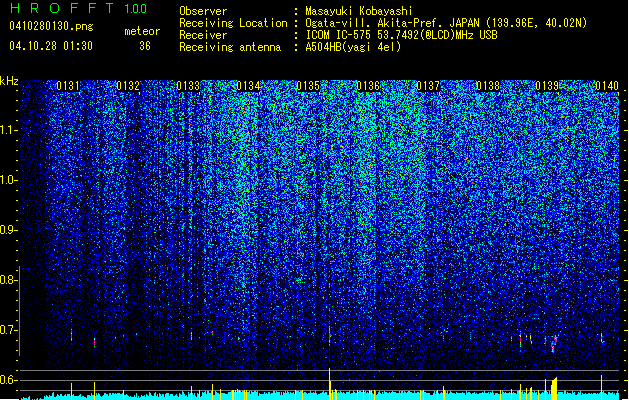Click the 0135 time marker
This screenshot has height=400, width=629.
click(308, 86)
